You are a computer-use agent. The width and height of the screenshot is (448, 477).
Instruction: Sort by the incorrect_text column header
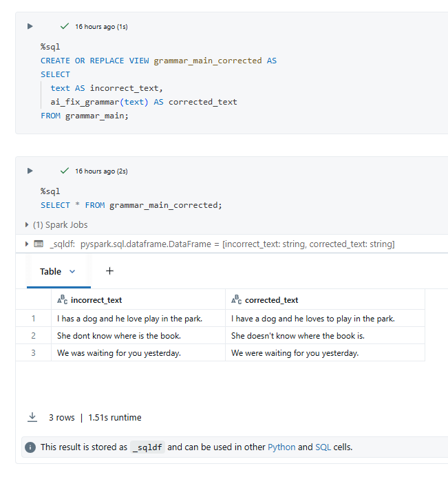96,300
